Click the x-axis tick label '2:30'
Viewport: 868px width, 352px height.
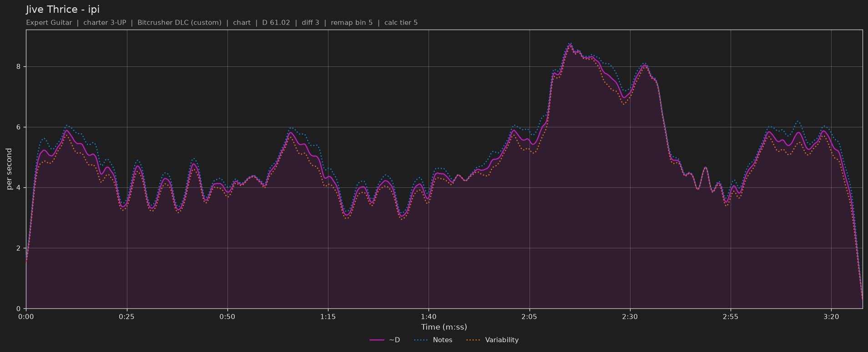(630, 317)
